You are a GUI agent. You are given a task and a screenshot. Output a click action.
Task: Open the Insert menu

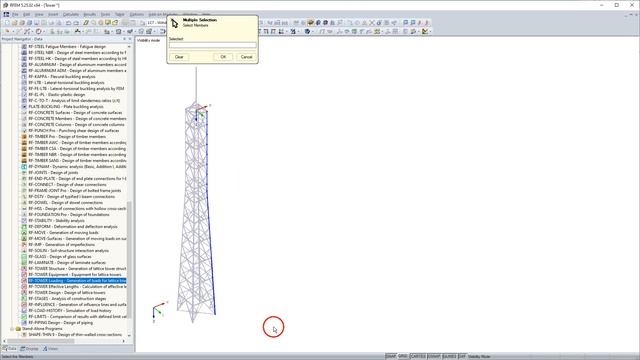[x=53, y=14]
